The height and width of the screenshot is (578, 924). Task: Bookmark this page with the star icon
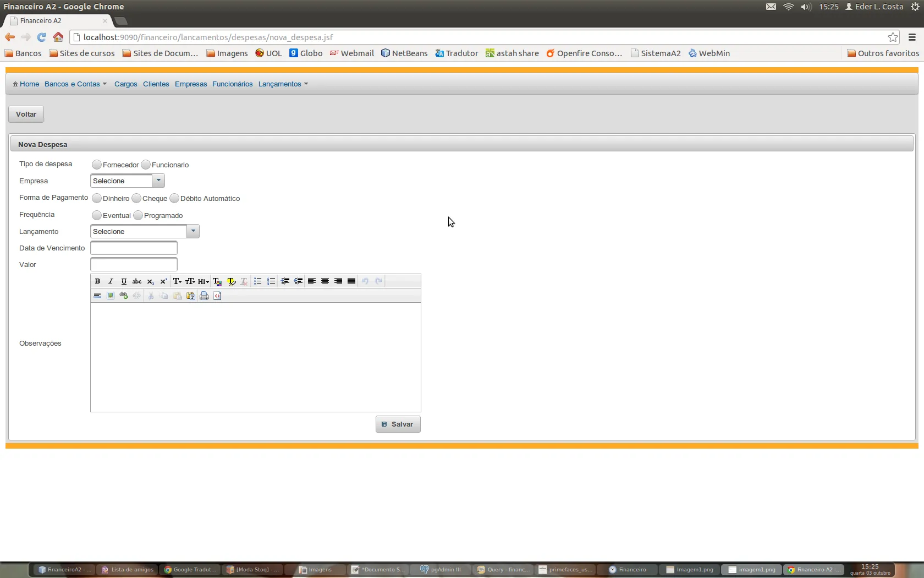point(893,37)
